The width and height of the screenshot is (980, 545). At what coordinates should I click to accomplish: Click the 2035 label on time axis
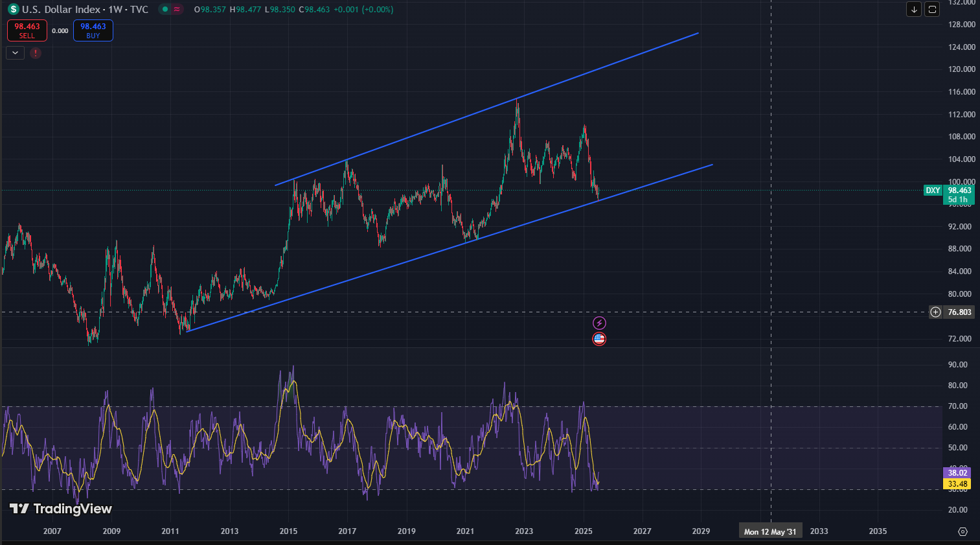(x=878, y=531)
